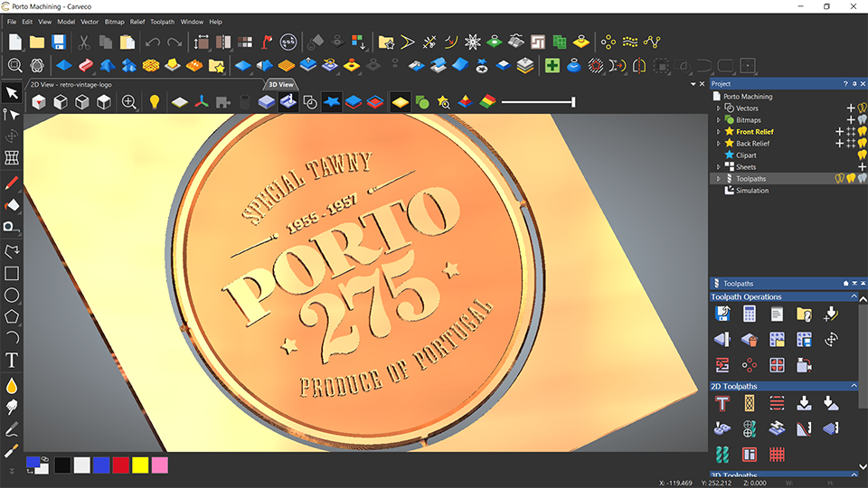This screenshot has width=868, height=488.
Task: Open the 2D Toolpaths text engraving icon
Action: (x=722, y=403)
